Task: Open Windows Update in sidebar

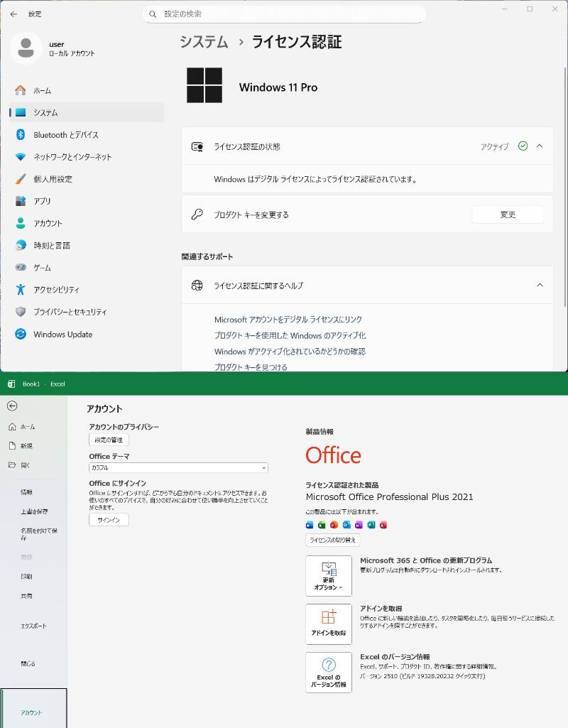Action: pos(62,335)
